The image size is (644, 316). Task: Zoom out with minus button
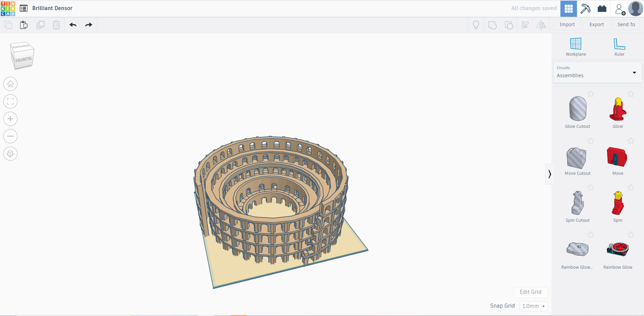pyautogui.click(x=10, y=136)
